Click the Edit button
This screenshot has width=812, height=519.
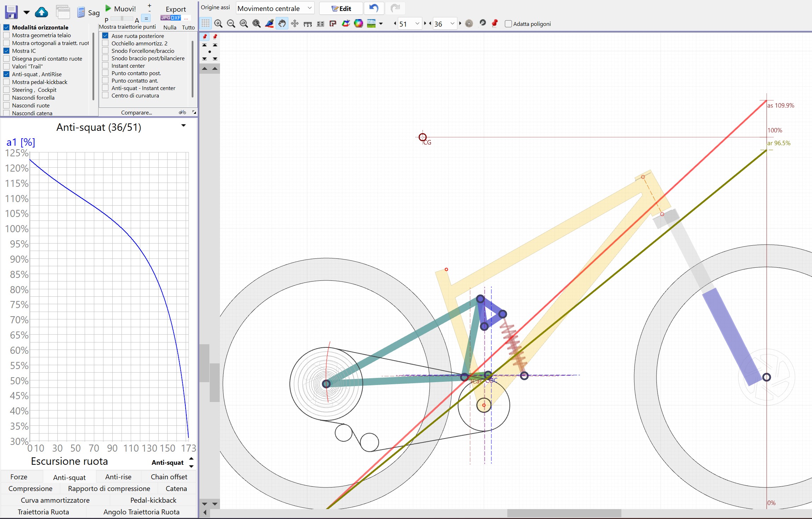pyautogui.click(x=341, y=8)
